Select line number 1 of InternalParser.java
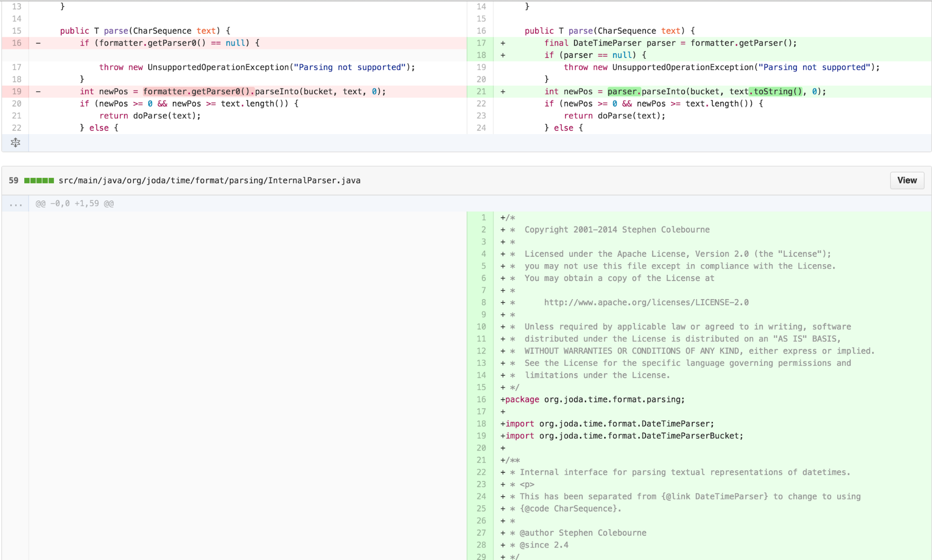Screen dimensions: 932x560 (481, 217)
